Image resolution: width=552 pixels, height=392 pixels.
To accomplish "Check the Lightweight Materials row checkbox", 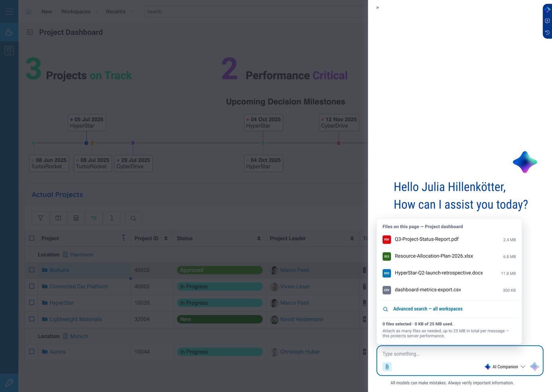I will click(32, 319).
